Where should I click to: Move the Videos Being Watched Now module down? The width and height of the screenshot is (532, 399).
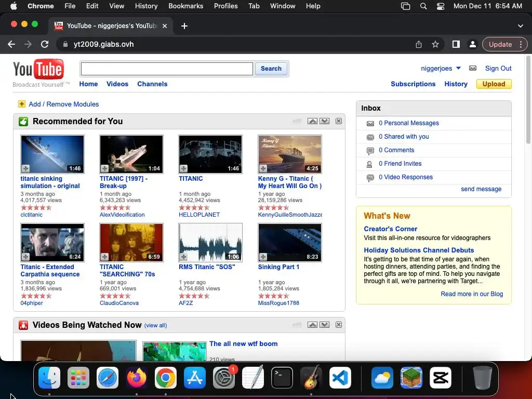tap(324, 325)
